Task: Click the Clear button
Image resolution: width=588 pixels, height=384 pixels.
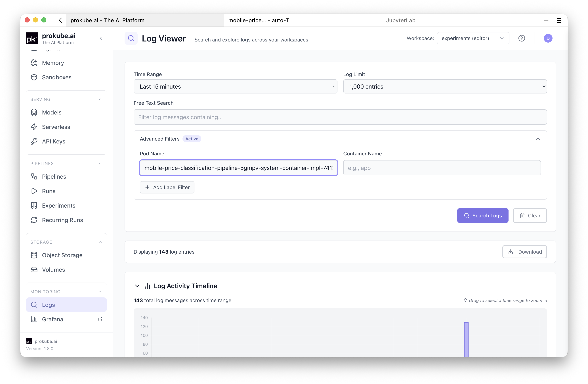Action: click(530, 216)
